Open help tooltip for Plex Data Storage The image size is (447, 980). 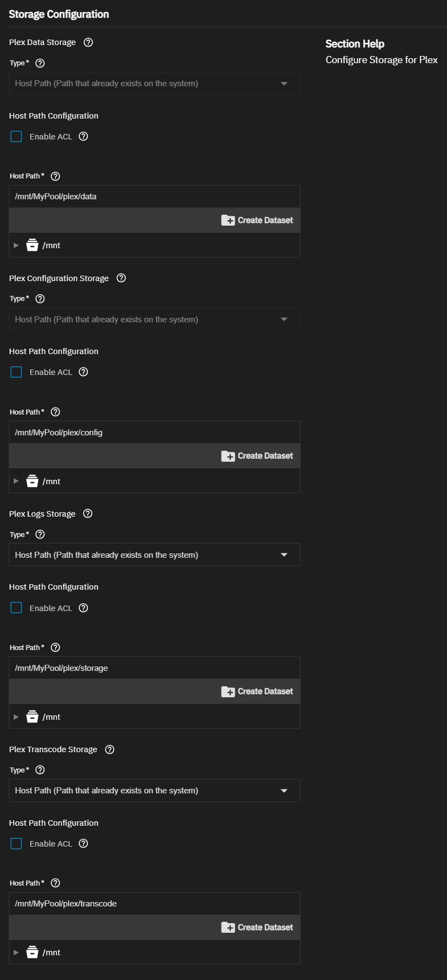click(88, 42)
